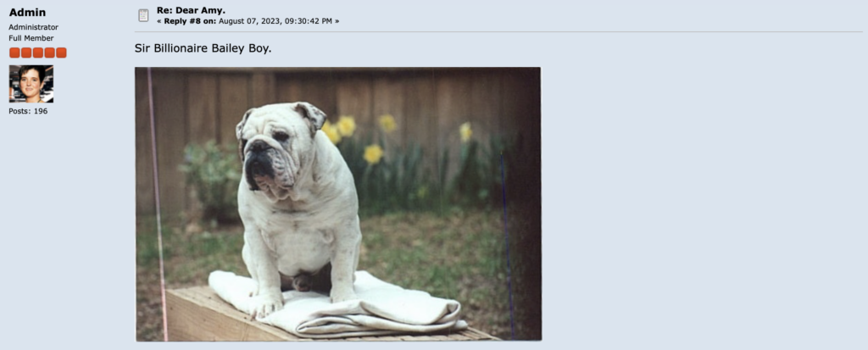
Task: Click the second orange rank star
Action: tap(26, 53)
